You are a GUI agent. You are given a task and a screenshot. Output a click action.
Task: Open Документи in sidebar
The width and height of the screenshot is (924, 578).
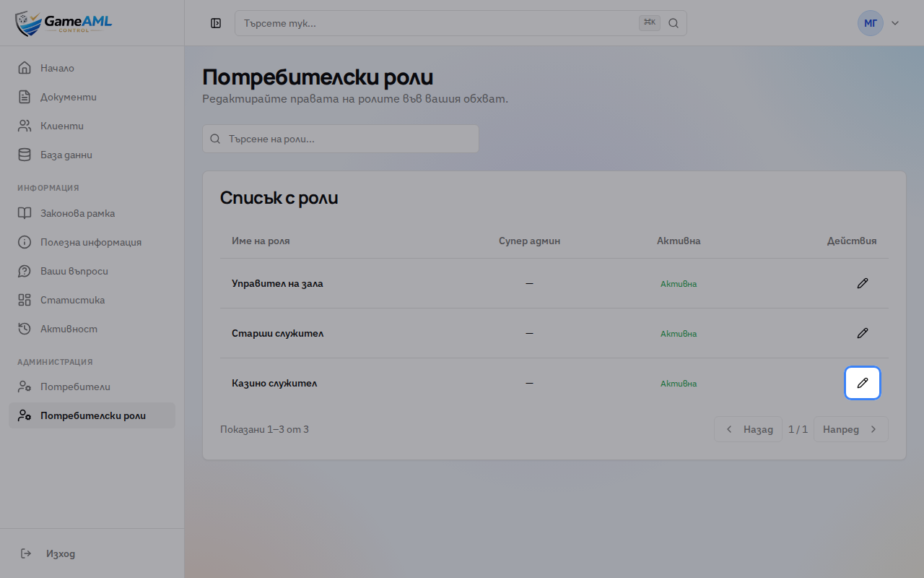92,97
